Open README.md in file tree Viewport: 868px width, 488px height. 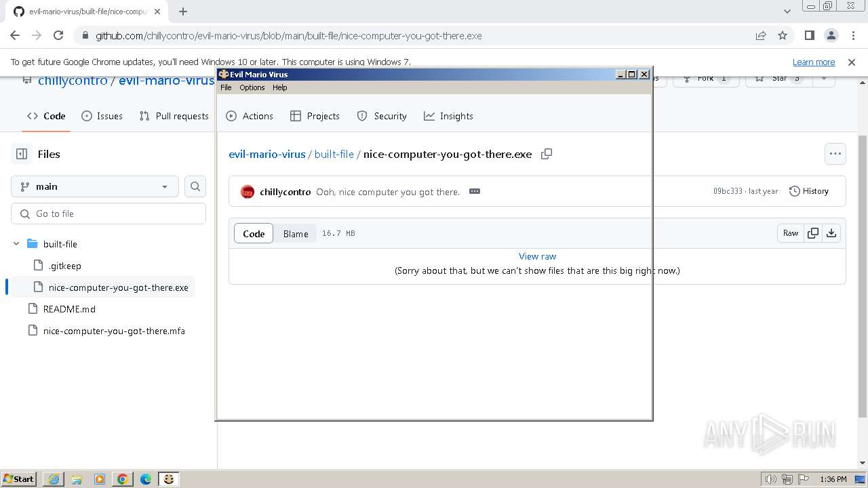tap(69, 309)
